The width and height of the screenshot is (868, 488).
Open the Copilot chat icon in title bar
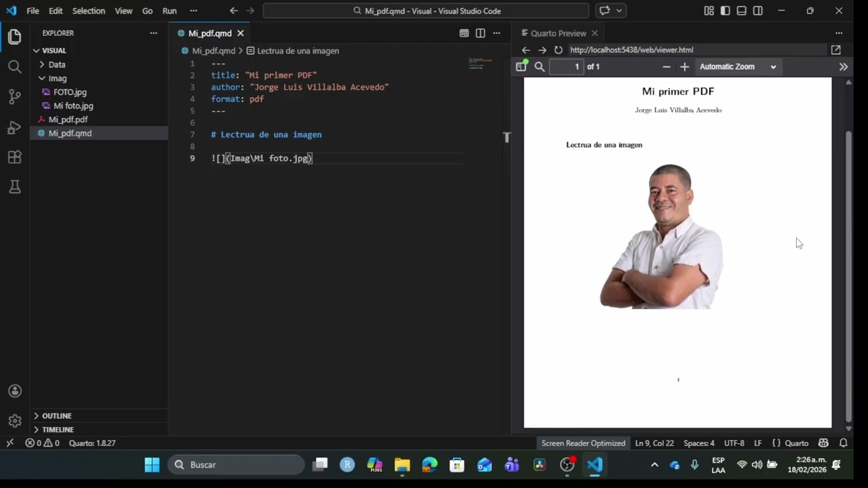click(604, 11)
